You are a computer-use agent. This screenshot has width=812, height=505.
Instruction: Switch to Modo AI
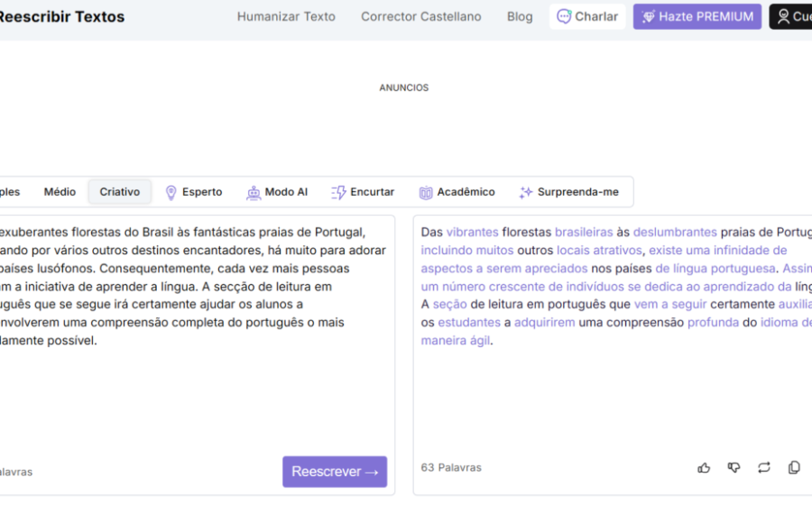(277, 192)
